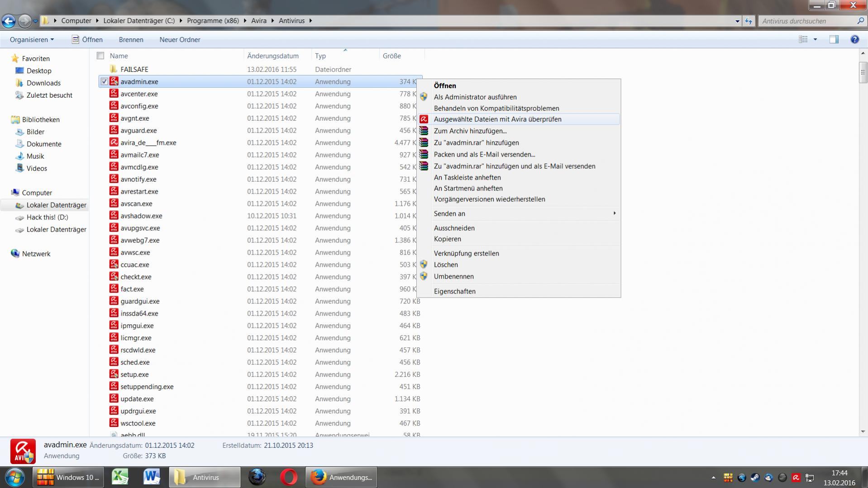The height and width of the screenshot is (488, 868).
Task: Open the 'Anwendungs...' Firefox taskbar button
Action: click(342, 477)
